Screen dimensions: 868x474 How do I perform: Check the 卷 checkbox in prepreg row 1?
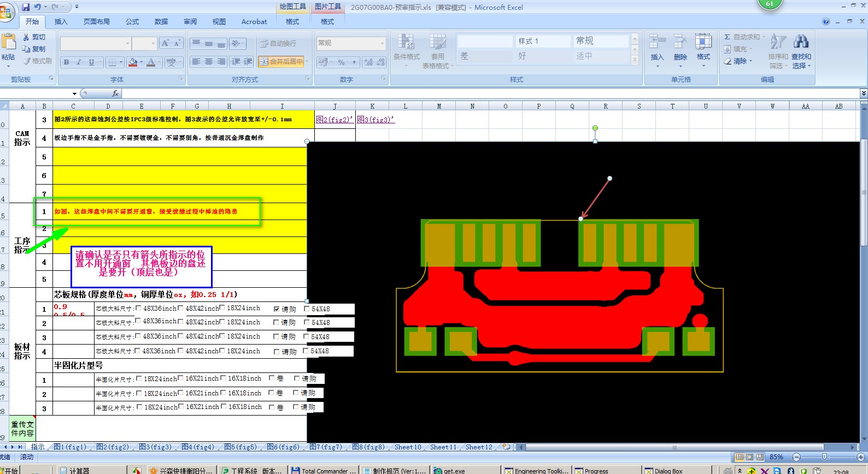click(272, 378)
